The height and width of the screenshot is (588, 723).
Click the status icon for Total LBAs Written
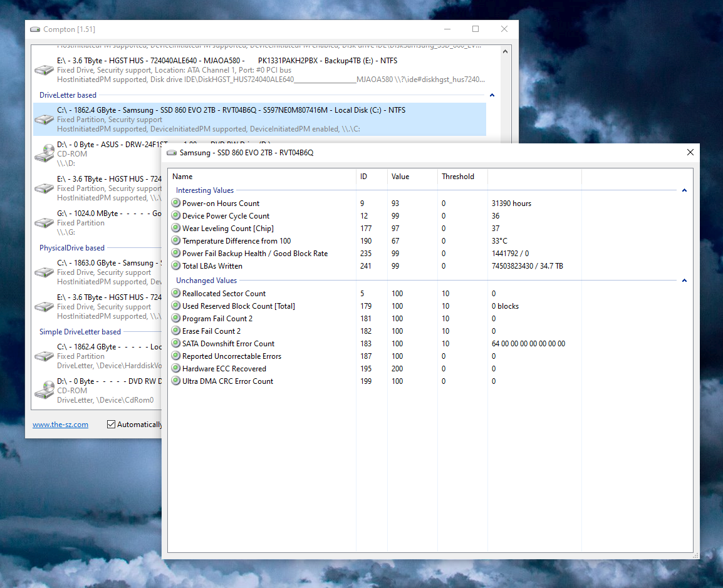(x=175, y=266)
